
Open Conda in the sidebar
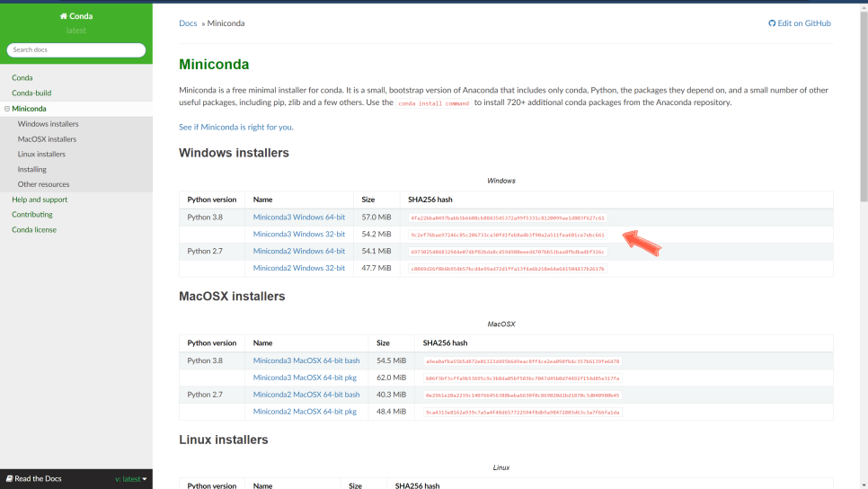(x=22, y=78)
